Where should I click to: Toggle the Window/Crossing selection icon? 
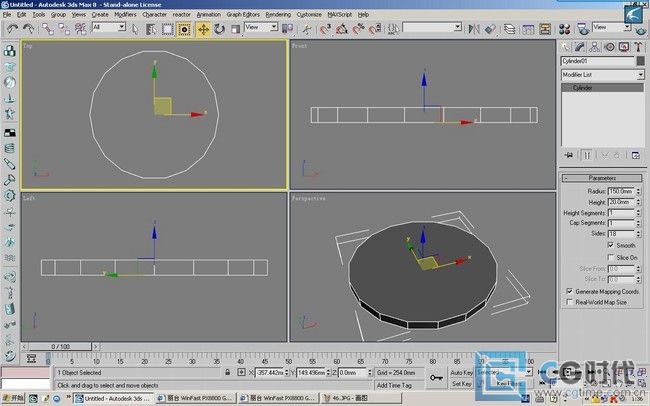coord(184,29)
